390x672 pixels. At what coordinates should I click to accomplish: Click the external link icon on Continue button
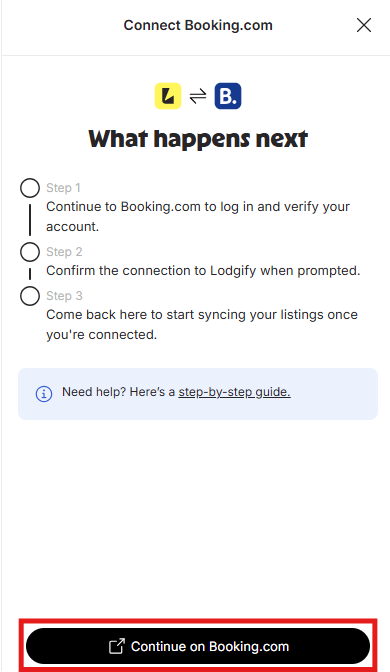117,646
